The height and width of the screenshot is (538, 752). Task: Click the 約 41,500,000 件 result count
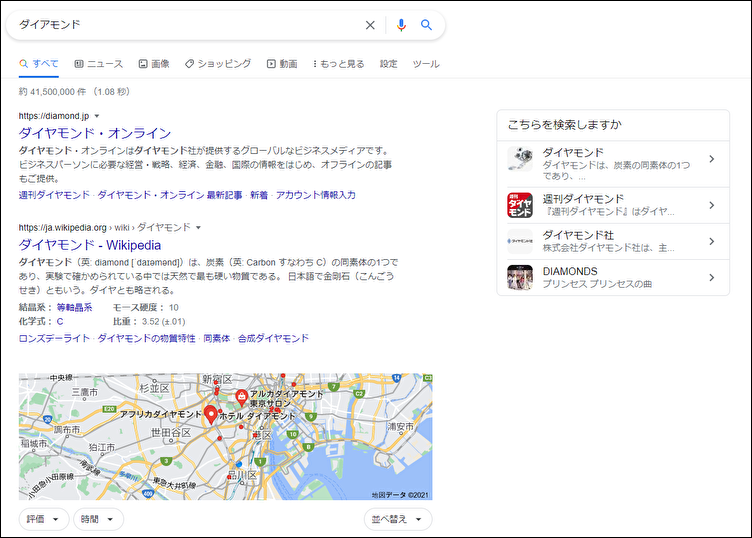(x=53, y=92)
